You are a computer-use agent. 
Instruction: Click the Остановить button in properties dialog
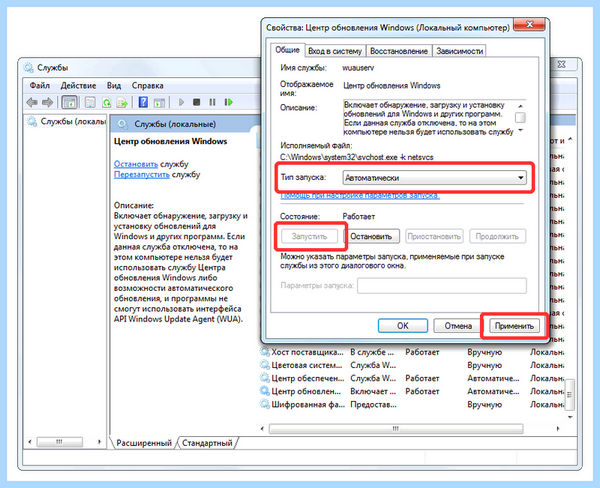tap(371, 237)
